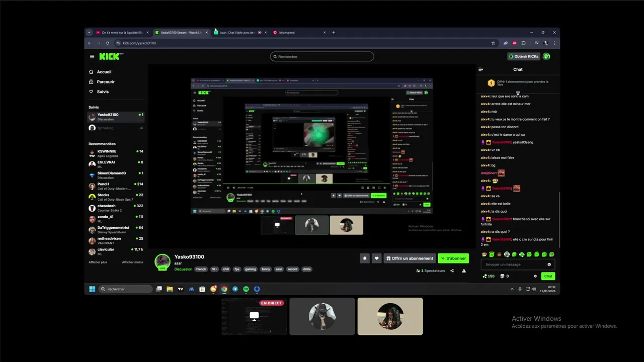The width and height of the screenshot is (644, 362).
Task: Select the drôle tag
Action: pyautogui.click(x=307, y=269)
